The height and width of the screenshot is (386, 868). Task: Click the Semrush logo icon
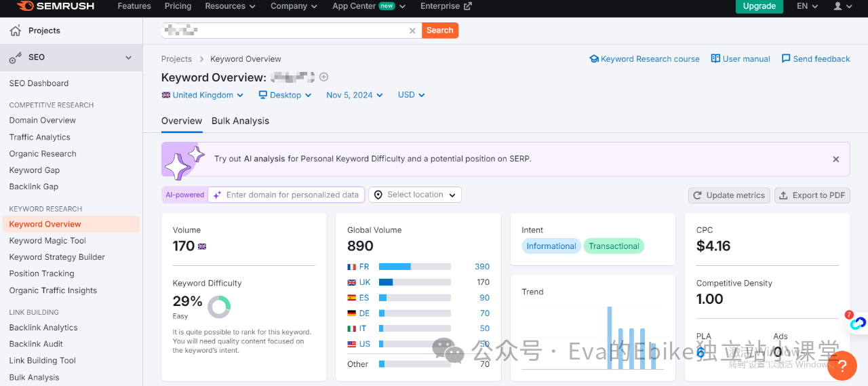pos(25,6)
